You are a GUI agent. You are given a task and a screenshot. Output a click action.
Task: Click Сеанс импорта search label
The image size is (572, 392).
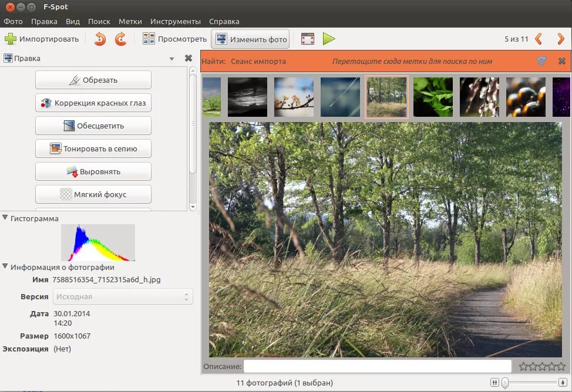coord(258,61)
